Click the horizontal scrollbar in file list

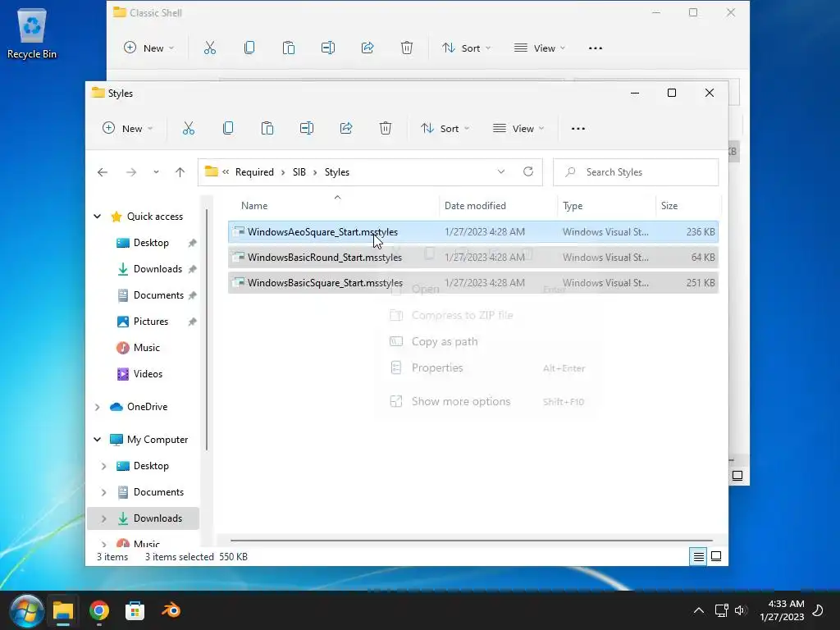pos(472,541)
